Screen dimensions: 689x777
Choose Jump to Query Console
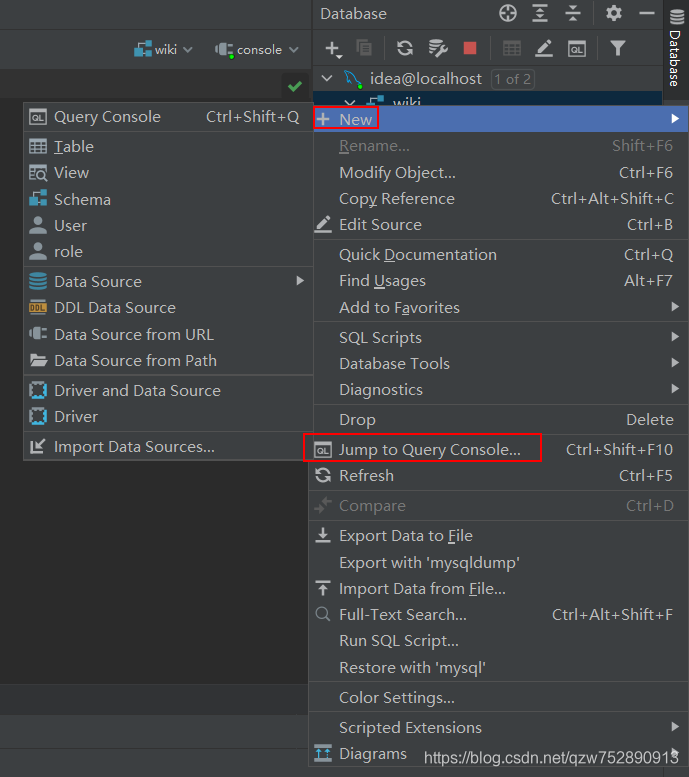pyautogui.click(x=498, y=449)
